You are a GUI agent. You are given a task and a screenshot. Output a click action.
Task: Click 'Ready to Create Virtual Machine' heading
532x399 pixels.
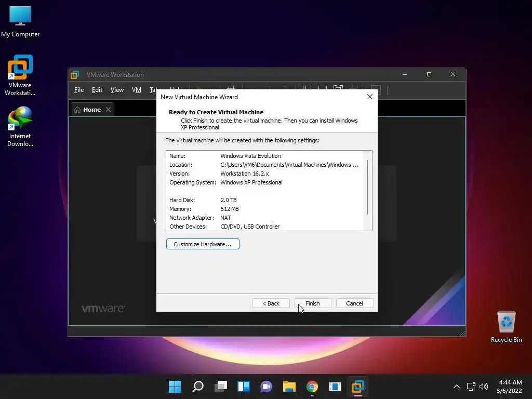coord(216,112)
